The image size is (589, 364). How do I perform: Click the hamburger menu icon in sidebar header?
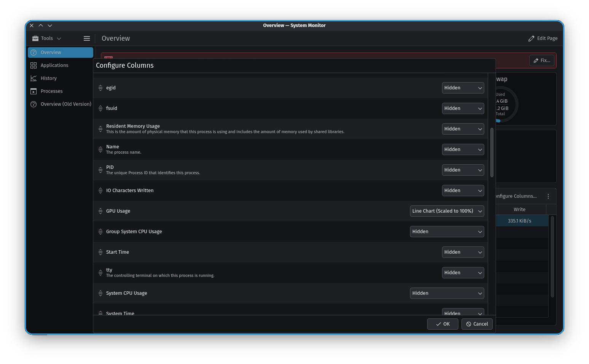point(87,38)
